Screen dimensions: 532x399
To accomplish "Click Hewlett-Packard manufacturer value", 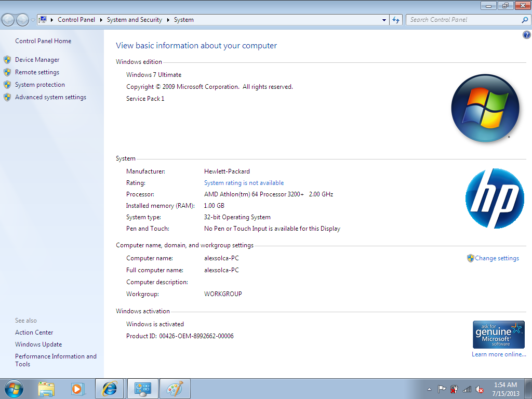I will point(227,171).
